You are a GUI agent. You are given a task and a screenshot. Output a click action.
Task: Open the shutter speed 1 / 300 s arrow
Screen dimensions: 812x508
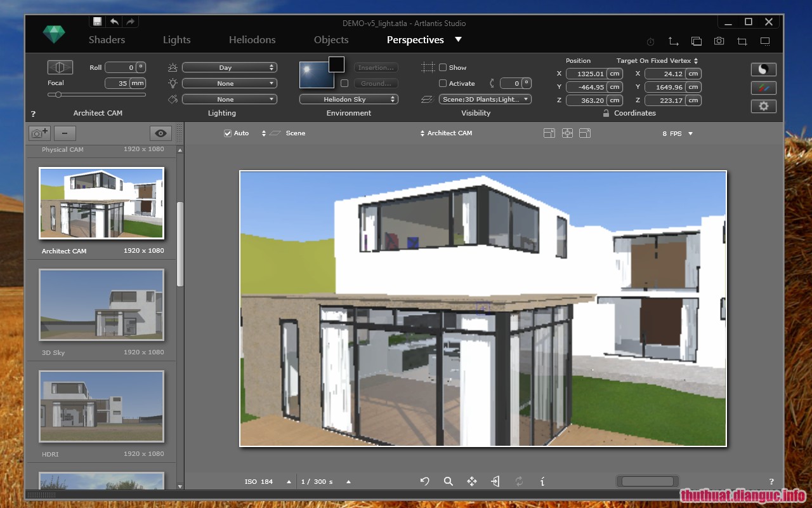point(348,482)
